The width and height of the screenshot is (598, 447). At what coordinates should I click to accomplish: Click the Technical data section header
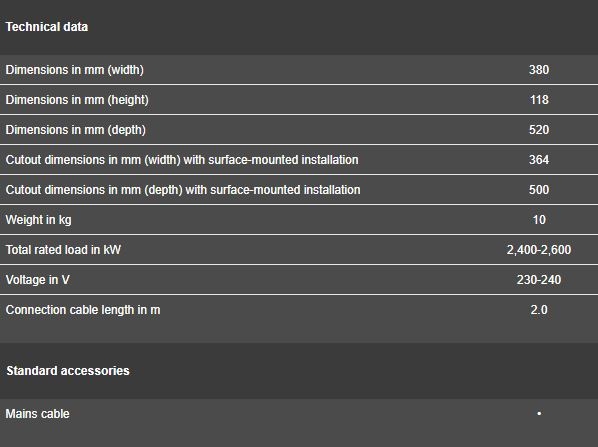[47, 27]
